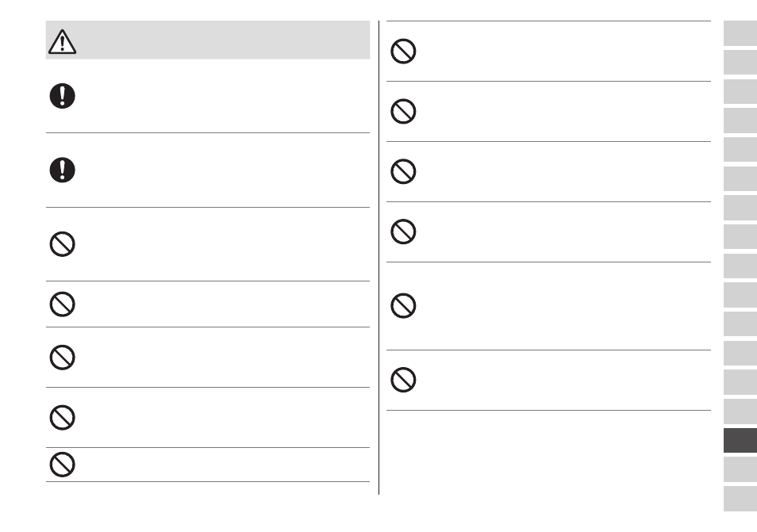Select the bottommost gray side index tab
The height and width of the screenshot is (532, 757).
[740, 499]
